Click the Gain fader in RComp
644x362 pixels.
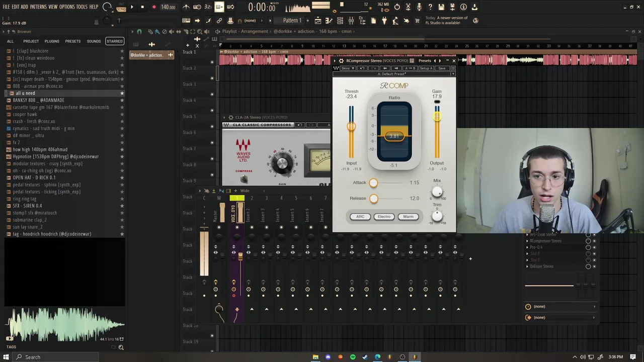(x=437, y=117)
